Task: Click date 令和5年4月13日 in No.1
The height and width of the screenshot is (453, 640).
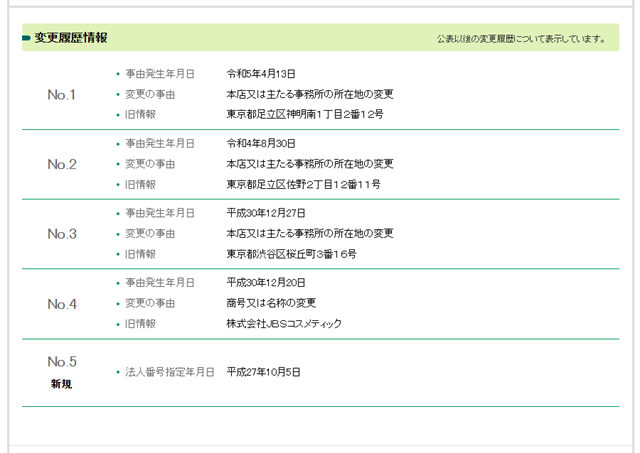Action: tap(261, 74)
